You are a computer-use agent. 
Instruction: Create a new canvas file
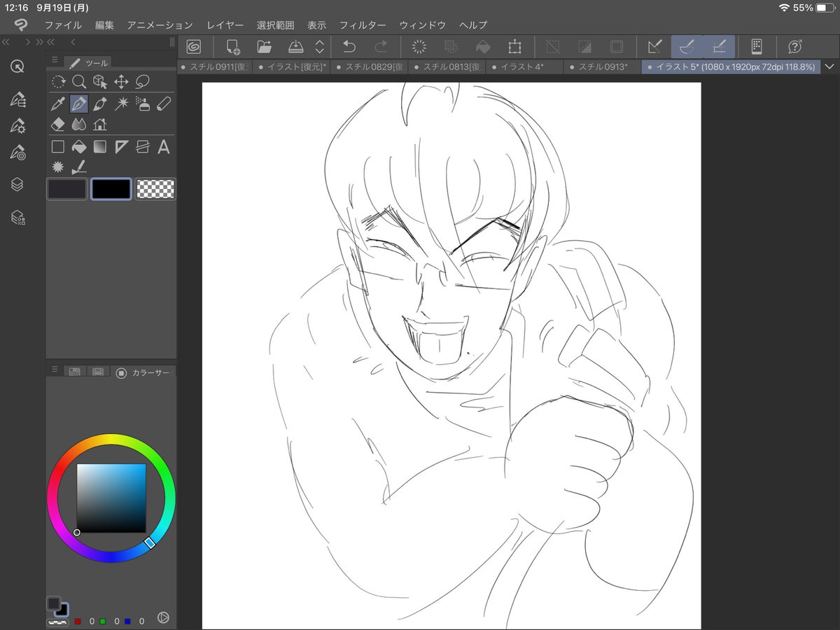[233, 47]
